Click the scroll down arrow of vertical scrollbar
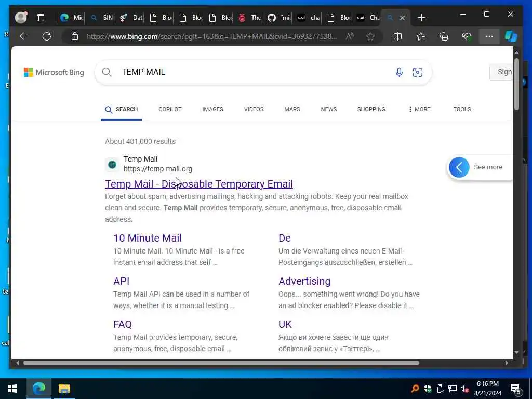 pyautogui.click(x=516, y=353)
